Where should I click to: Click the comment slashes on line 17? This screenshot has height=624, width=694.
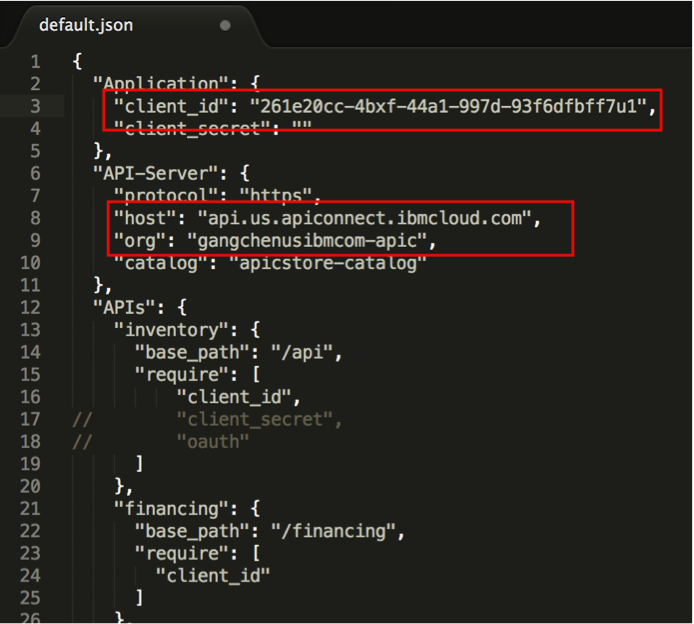(x=82, y=420)
